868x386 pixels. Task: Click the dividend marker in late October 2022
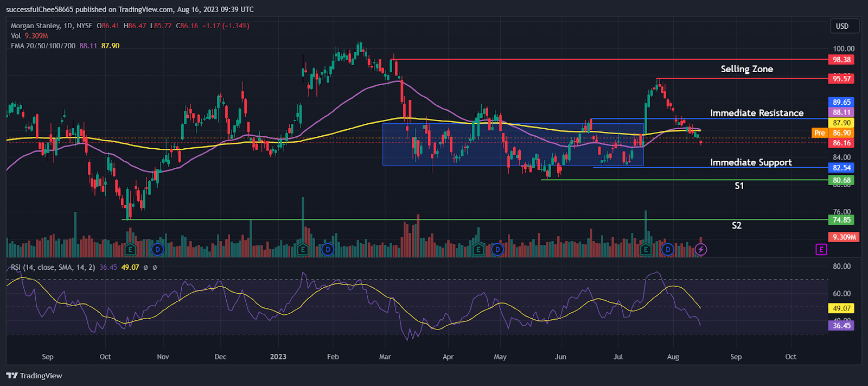pyautogui.click(x=157, y=250)
